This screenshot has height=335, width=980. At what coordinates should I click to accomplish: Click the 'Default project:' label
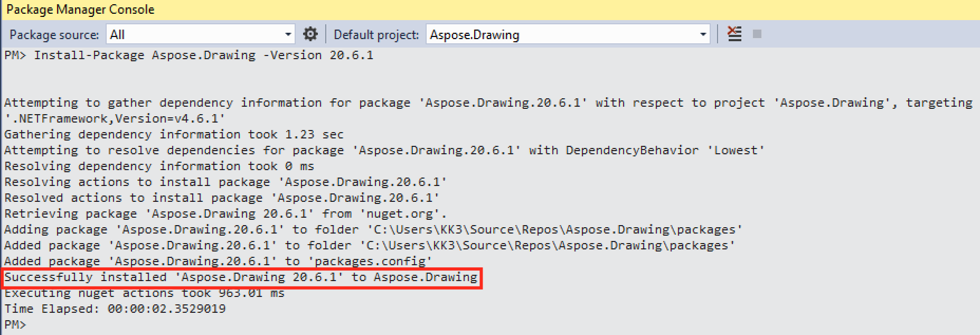pos(376,35)
